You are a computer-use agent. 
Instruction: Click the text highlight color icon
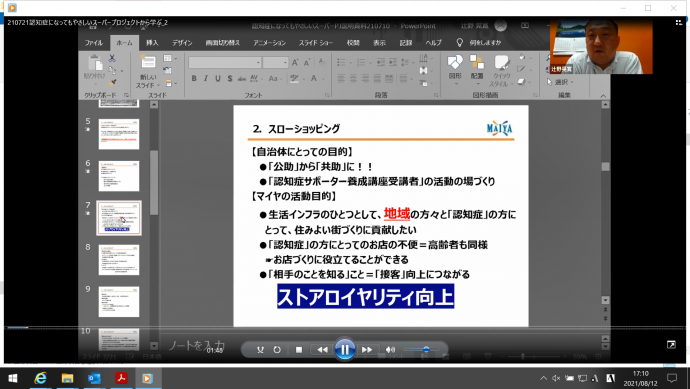[x=294, y=78]
